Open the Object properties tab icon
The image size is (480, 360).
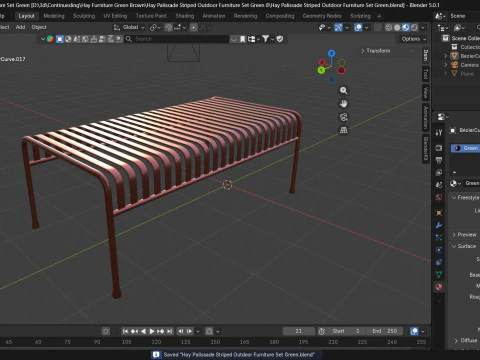tap(439, 213)
